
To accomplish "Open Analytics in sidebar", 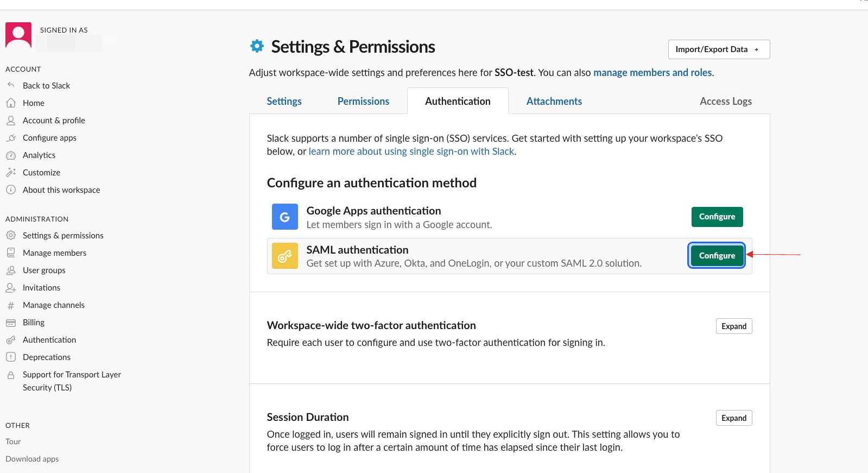I will coord(39,155).
